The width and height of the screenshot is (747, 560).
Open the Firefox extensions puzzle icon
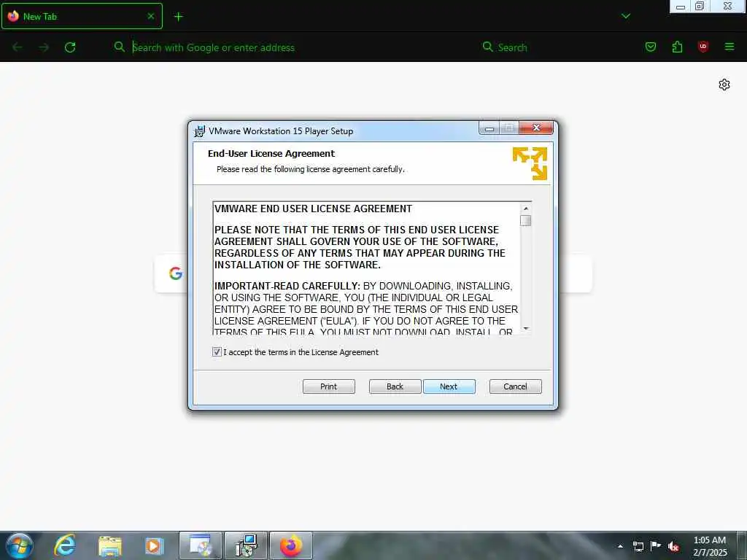(677, 47)
